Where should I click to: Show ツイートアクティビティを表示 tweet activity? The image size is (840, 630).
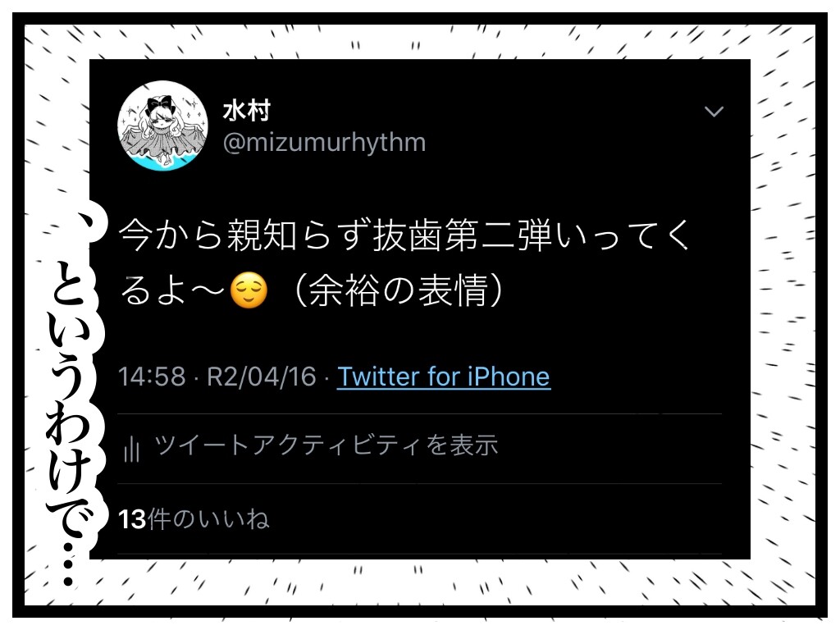click(x=326, y=445)
